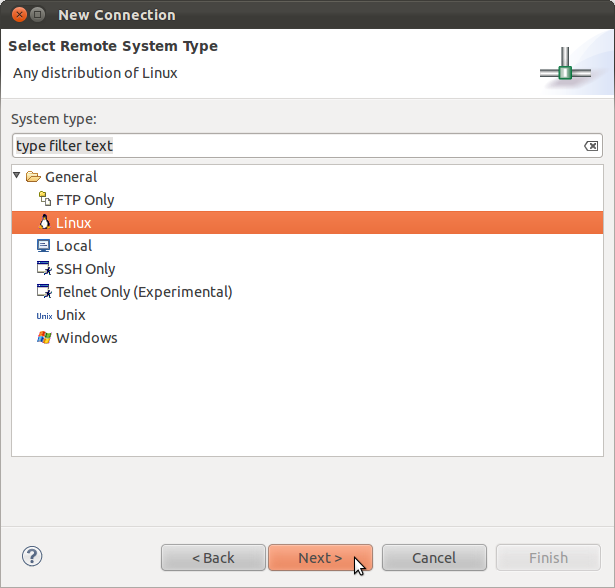
Task: Select the Linux system type row
Action: 307,223
